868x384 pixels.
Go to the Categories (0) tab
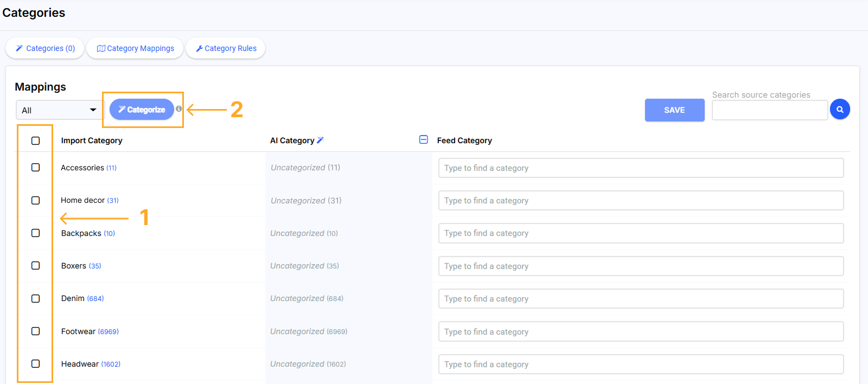tap(45, 48)
